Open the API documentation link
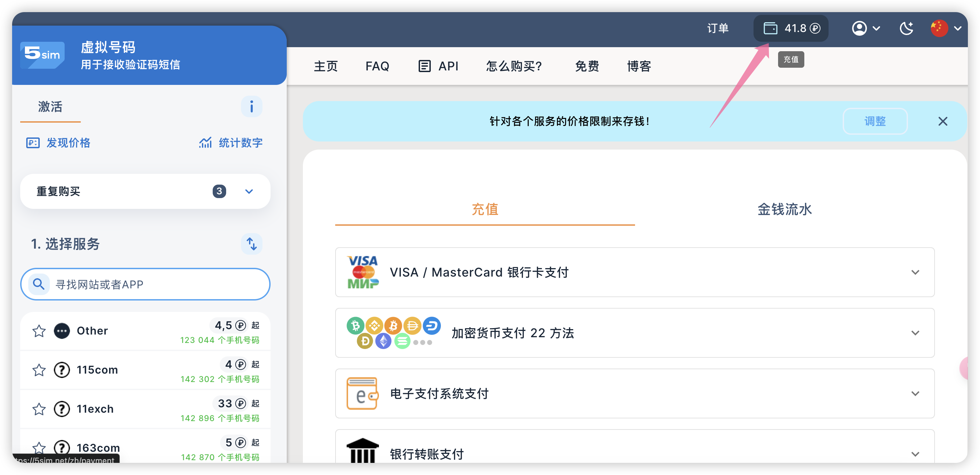 click(x=438, y=66)
